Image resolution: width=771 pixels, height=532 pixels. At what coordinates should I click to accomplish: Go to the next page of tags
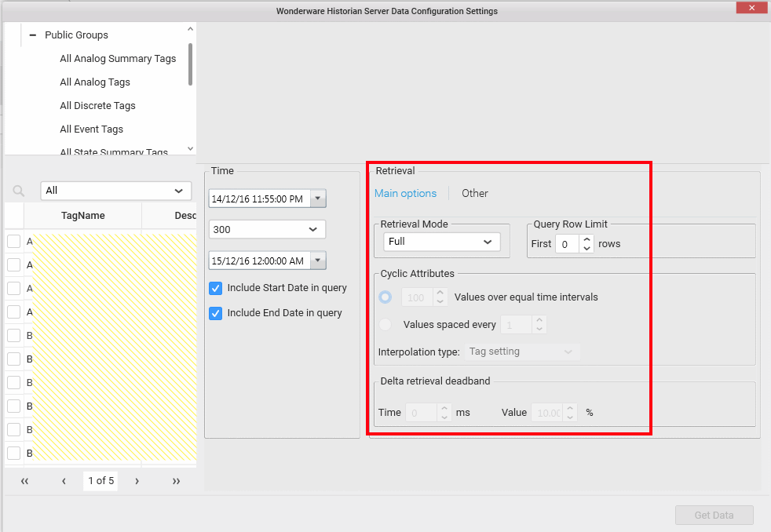tap(137, 481)
